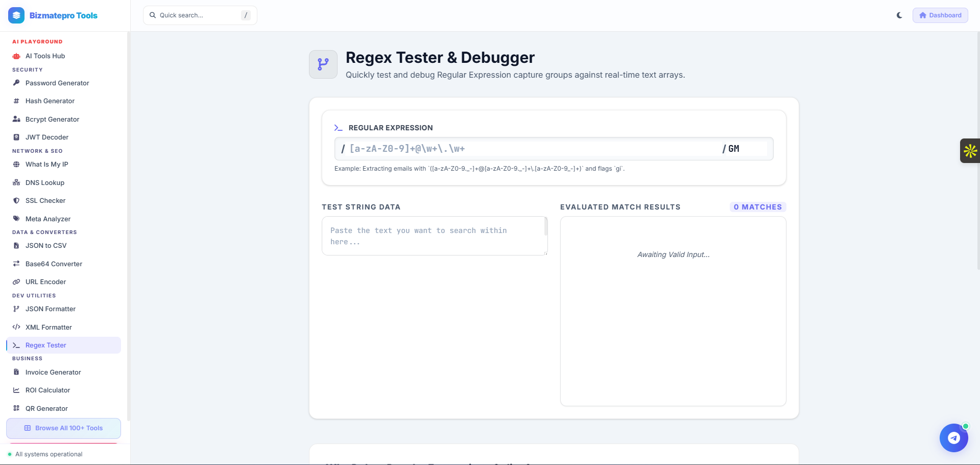Image resolution: width=980 pixels, height=465 pixels.
Task: Click the regex flags GM field
Action: coord(747,149)
